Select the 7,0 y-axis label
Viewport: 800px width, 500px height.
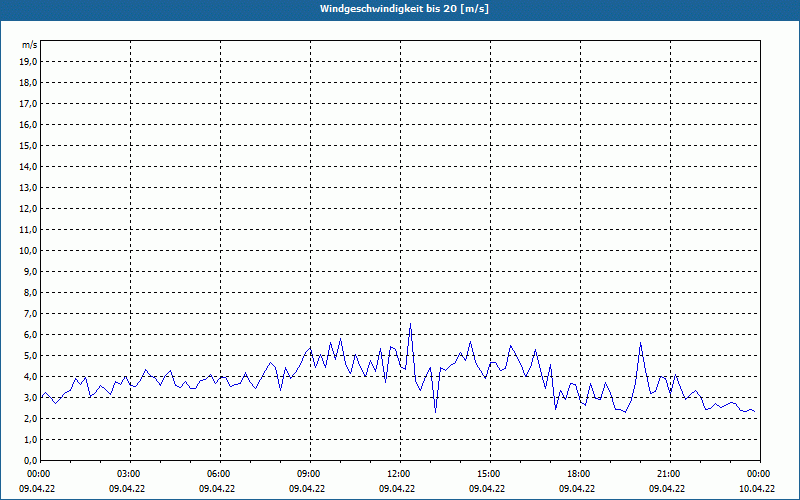30,313
